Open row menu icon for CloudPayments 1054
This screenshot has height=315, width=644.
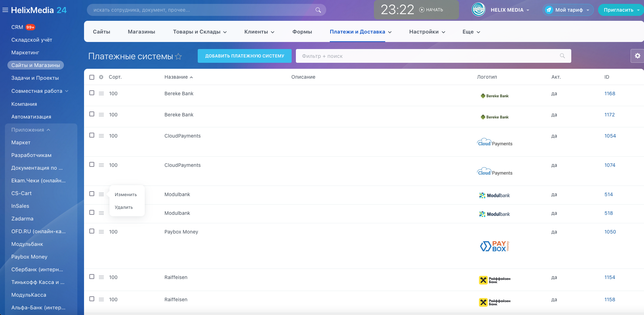tap(101, 136)
